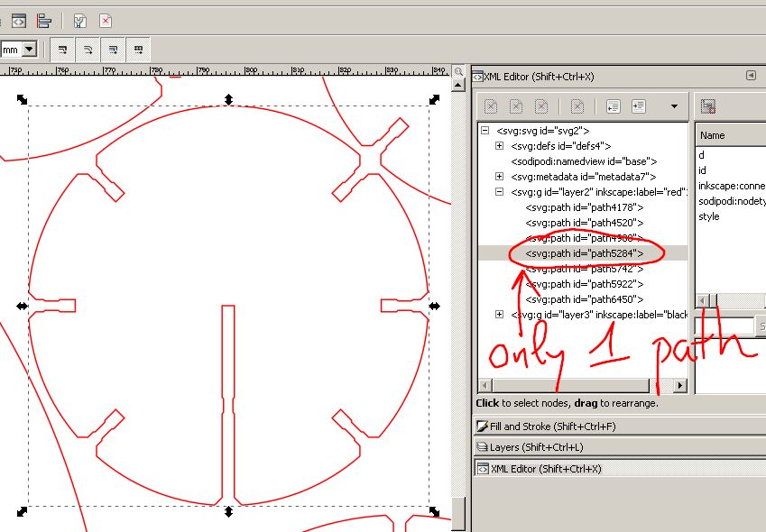
Task: Collapse the svg:g id="layer2" node
Action: [499, 192]
